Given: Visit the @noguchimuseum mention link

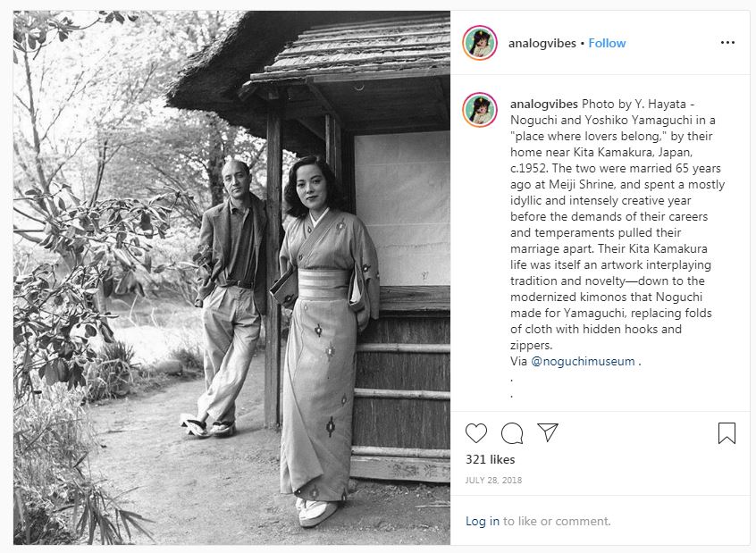Looking at the screenshot, I should [x=583, y=361].
